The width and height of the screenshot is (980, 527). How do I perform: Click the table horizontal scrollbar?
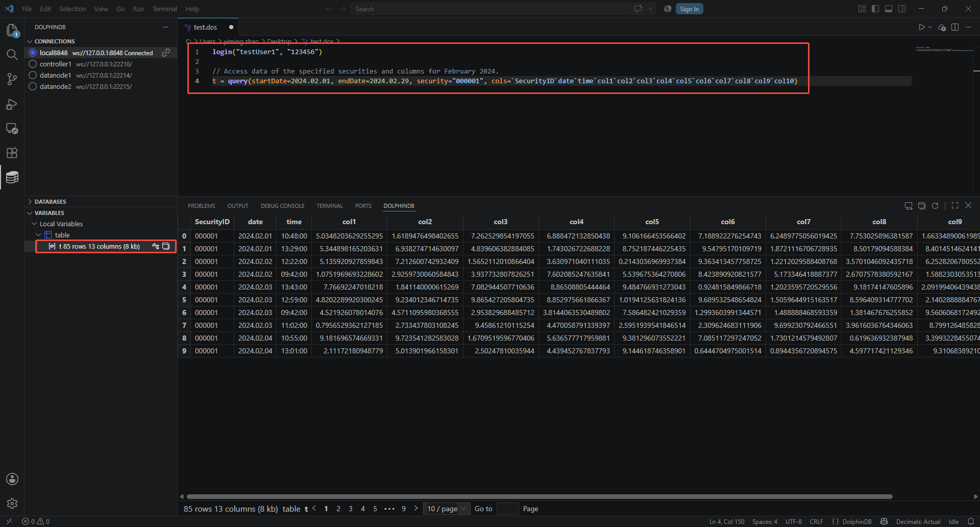[540, 496]
